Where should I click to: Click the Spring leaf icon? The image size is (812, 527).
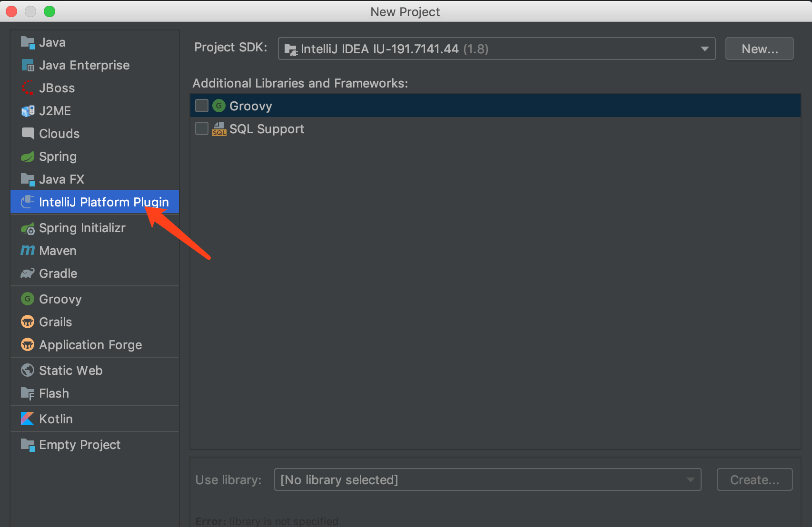point(28,156)
